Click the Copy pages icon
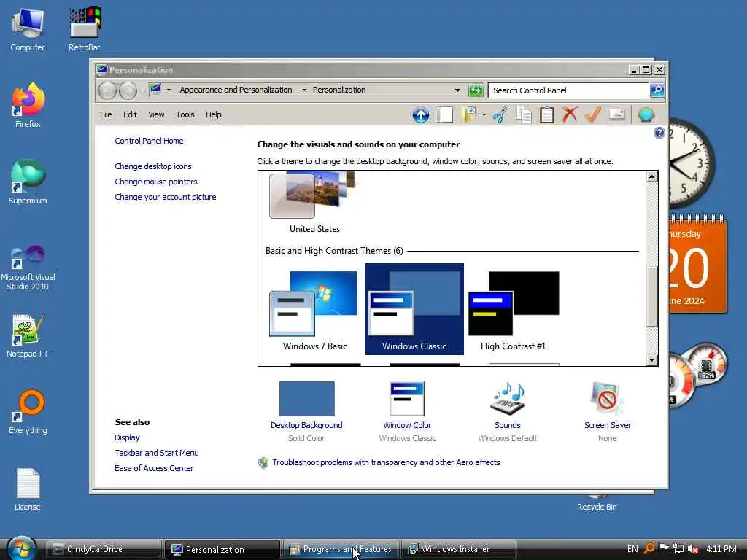Image resolution: width=747 pixels, height=560 pixels. 524,114
